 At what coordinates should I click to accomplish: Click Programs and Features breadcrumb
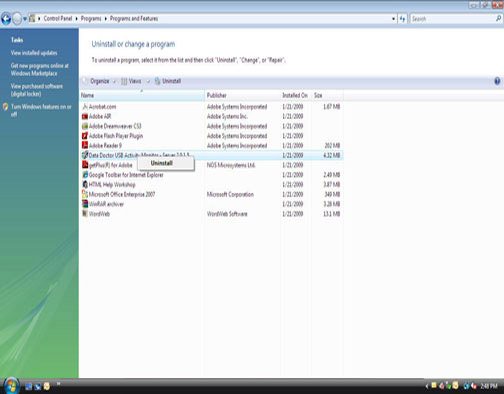tap(134, 19)
